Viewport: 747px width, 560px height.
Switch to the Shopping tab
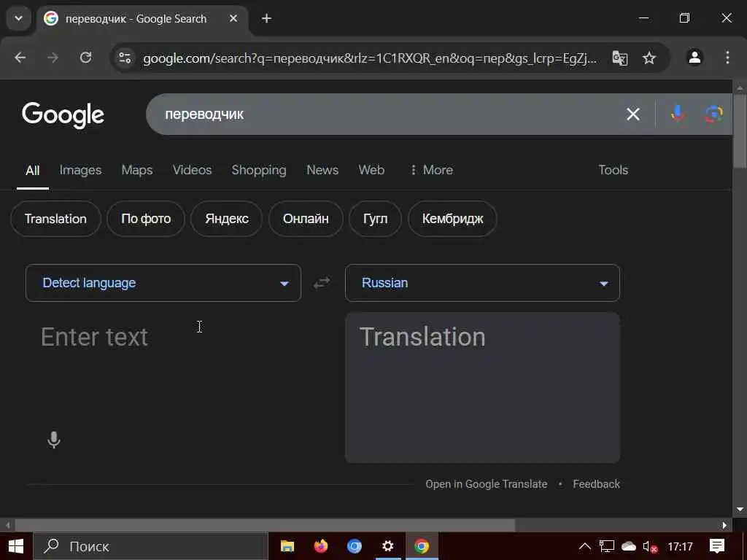pos(259,171)
